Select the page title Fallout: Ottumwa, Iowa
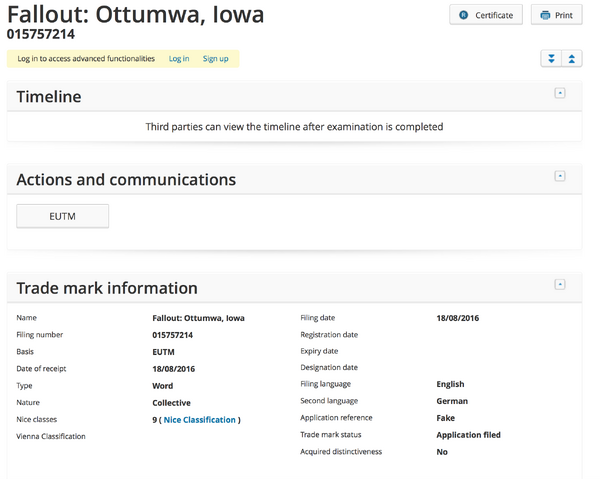The height and width of the screenshot is (479, 600). (135, 15)
